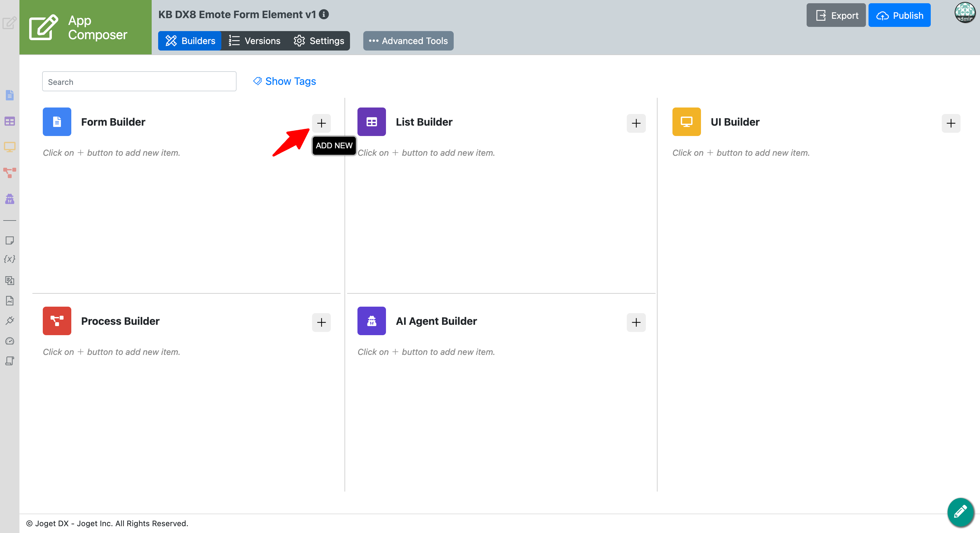The width and height of the screenshot is (980, 533).
Task: Click the UI Builder heading
Action: 735,122
